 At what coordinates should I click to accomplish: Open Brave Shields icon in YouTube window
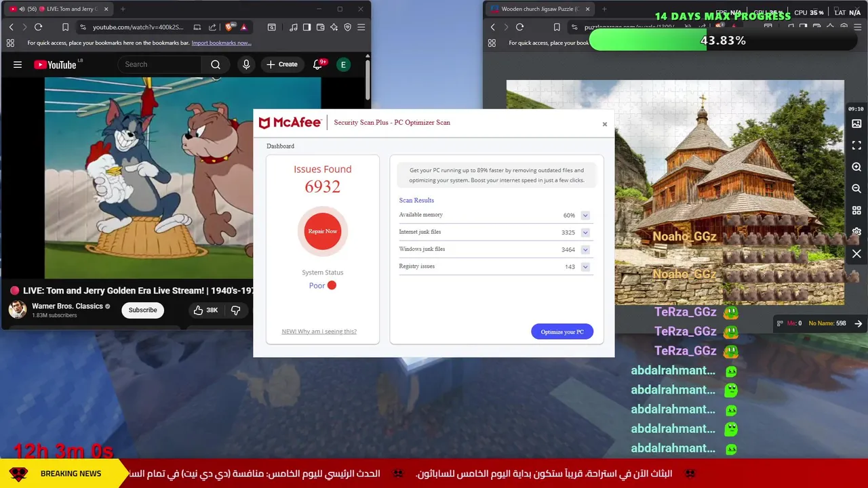(x=229, y=27)
